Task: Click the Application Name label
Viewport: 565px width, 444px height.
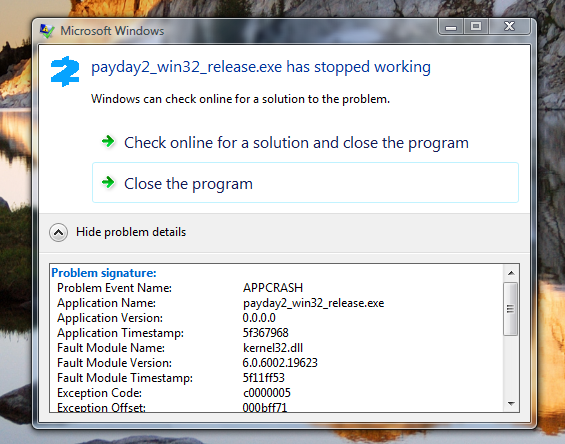Action: (106, 303)
